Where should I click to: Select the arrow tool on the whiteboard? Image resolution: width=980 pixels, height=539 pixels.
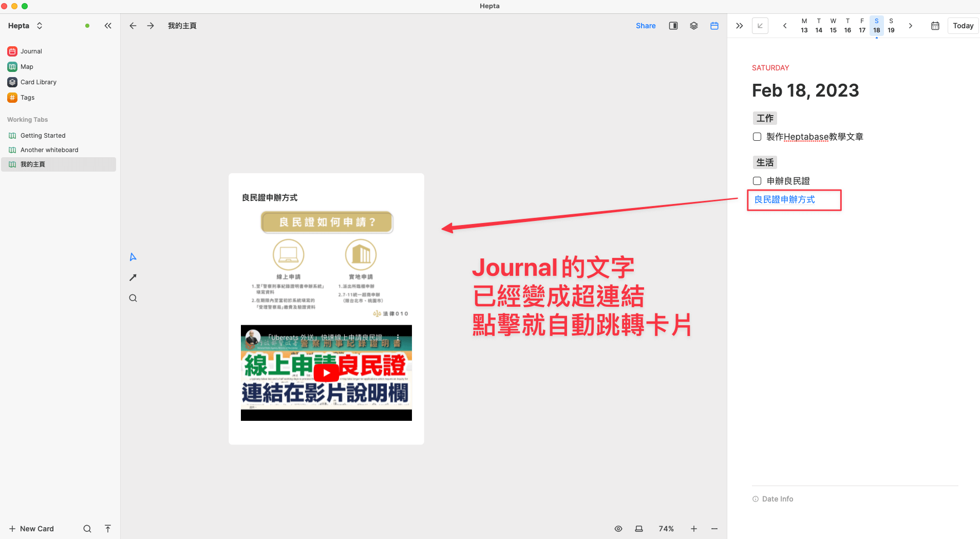click(x=133, y=277)
